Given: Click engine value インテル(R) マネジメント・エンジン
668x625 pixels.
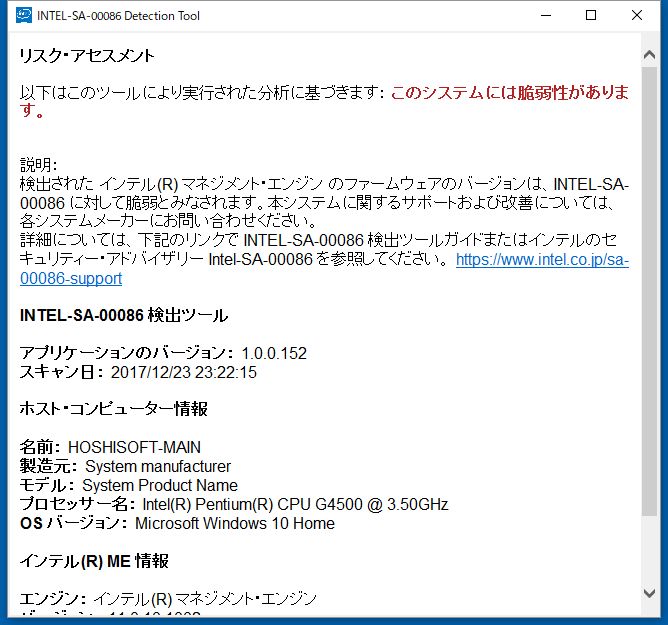Looking at the screenshot, I should point(205,599).
